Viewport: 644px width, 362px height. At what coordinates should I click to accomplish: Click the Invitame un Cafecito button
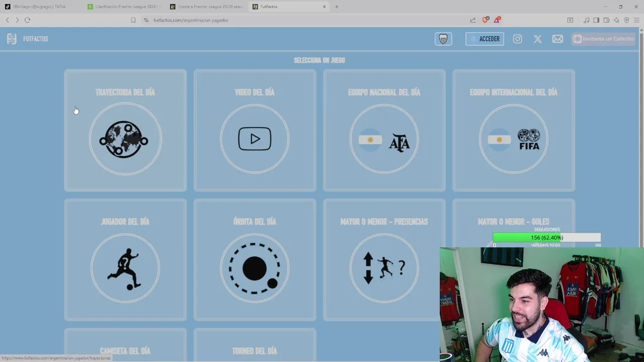(603, 39)
